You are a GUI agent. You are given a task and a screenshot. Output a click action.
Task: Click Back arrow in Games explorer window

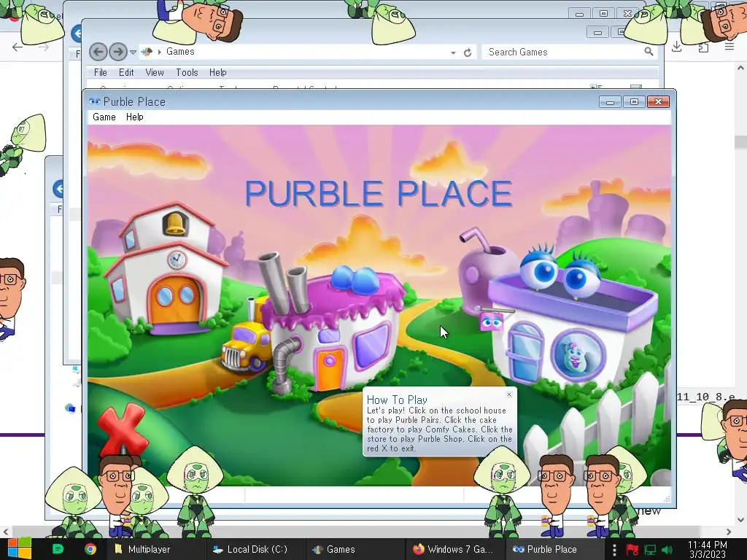tap(98, 52)
